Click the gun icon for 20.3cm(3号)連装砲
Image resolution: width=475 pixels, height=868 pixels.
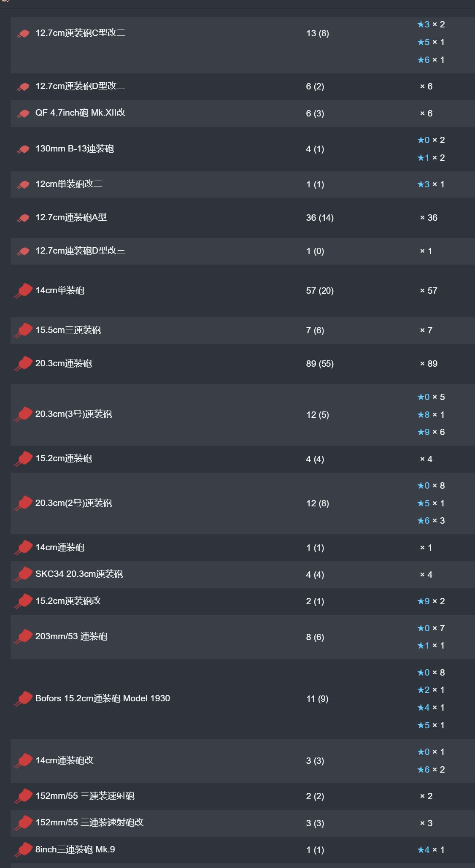coord(23,414)
